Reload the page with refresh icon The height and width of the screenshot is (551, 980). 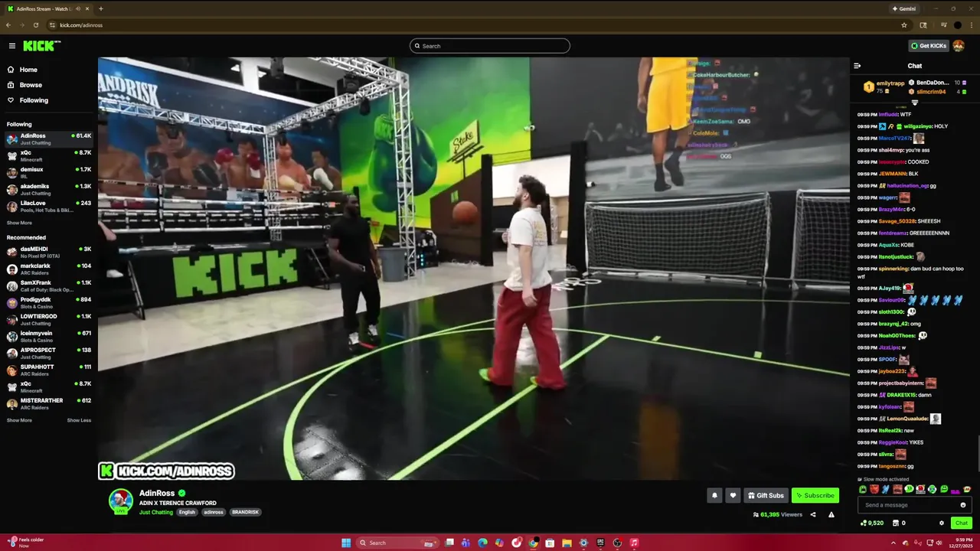tap(36, 25)
